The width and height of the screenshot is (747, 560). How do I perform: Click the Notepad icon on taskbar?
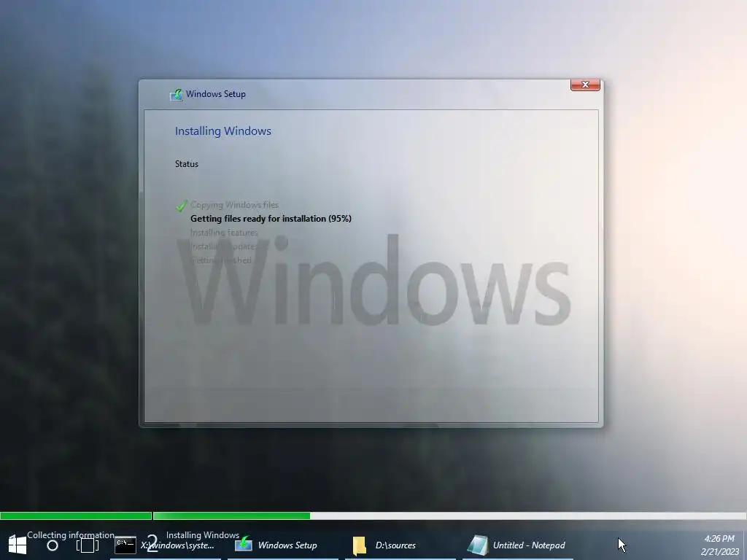click(478, 545)
